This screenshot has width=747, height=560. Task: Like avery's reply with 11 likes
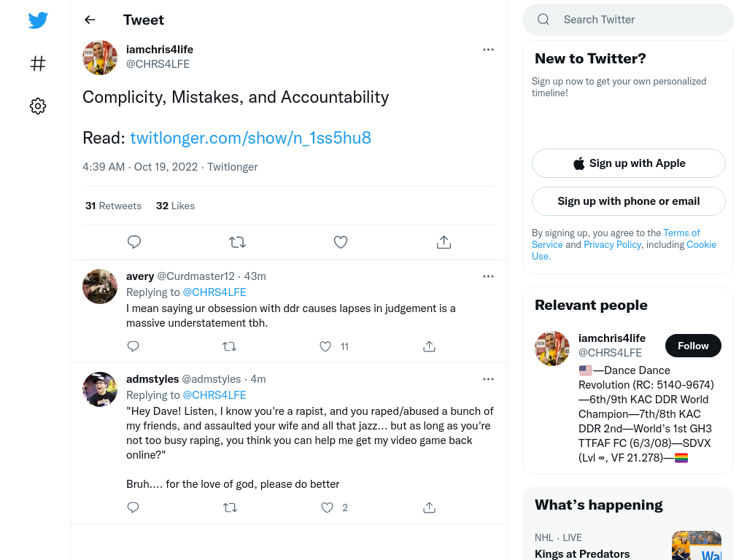click(x=325, y=346)
